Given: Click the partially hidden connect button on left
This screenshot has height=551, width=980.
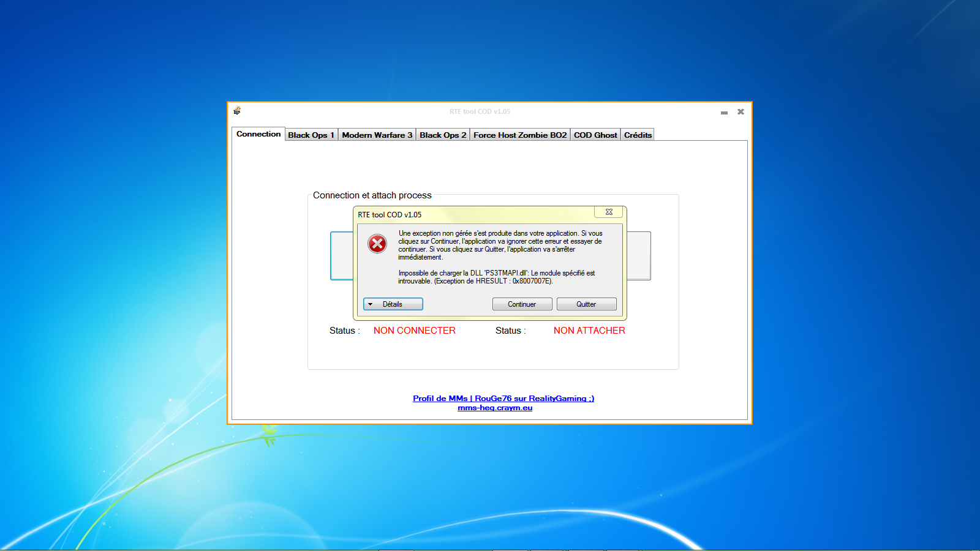Looking at the screenshot, I should coord(342,256).
